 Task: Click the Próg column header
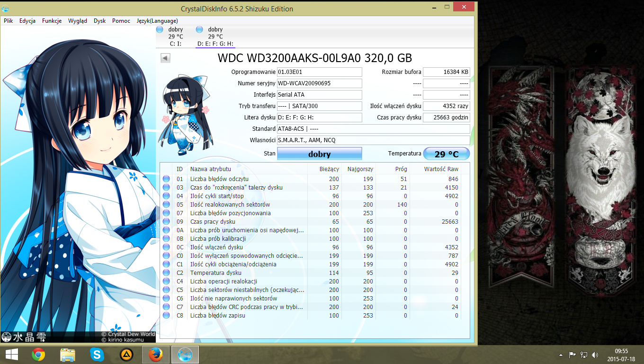(x=393, y=169)
